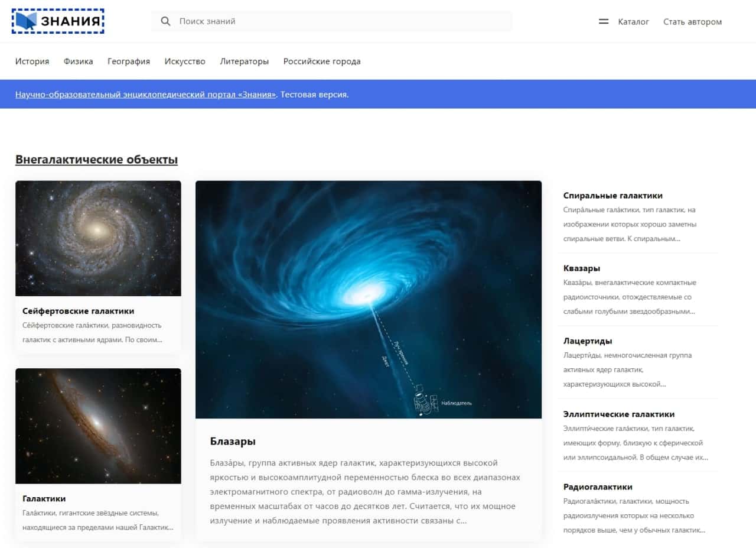The height and width of the screenshot is (548, 756).
Task: Type in the Поиск знаний search field
Action: pyautogui.click(x=343, y=21)
